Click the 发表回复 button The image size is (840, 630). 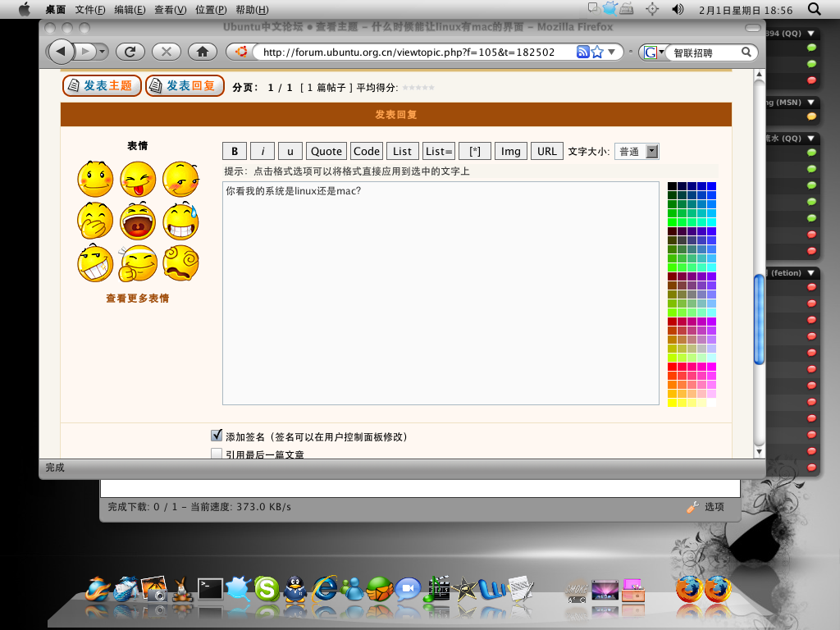pos(185,85)
